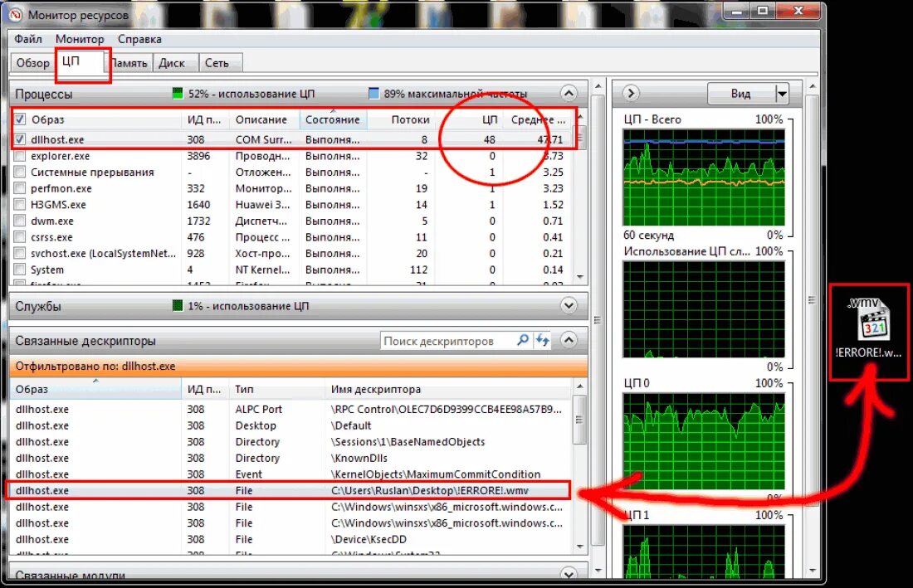Toggle the Образ header checkbox to select all processes
Image resolution: width=913 pixels, height=588 pixels.
click(20, 119)
